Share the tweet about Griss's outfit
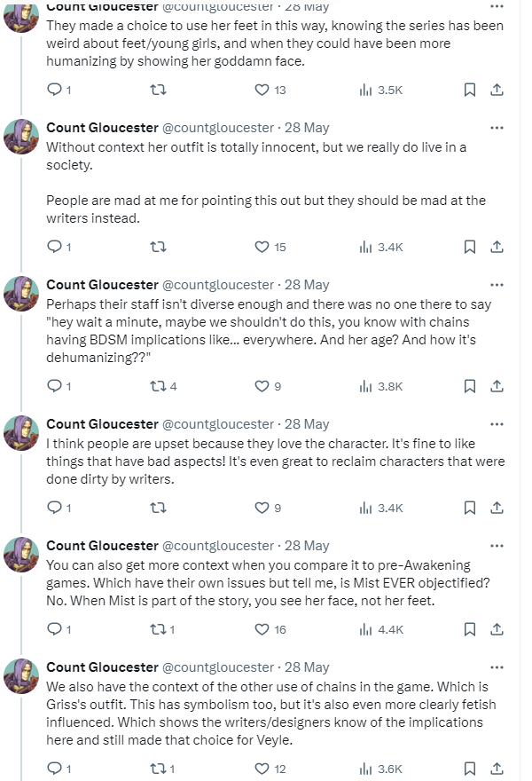Screen dimensions: 532x781 [x=497, y=769]
